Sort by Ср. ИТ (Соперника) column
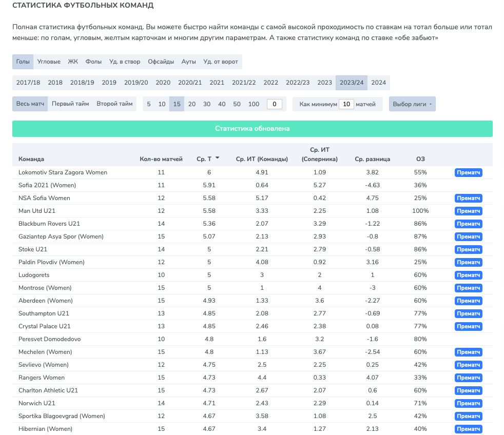 pyautogui.click(x=320, y=154)
